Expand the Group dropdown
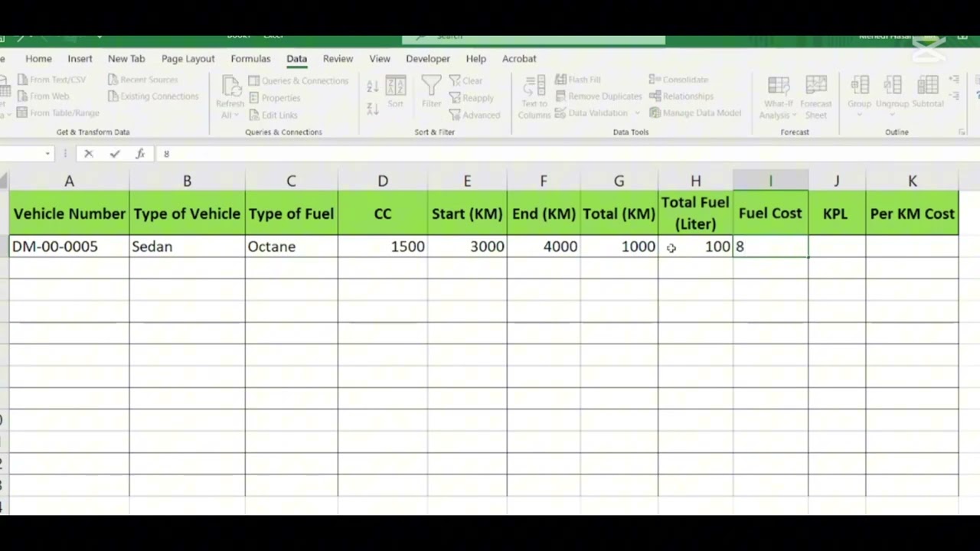 click(x=859, y=116)
